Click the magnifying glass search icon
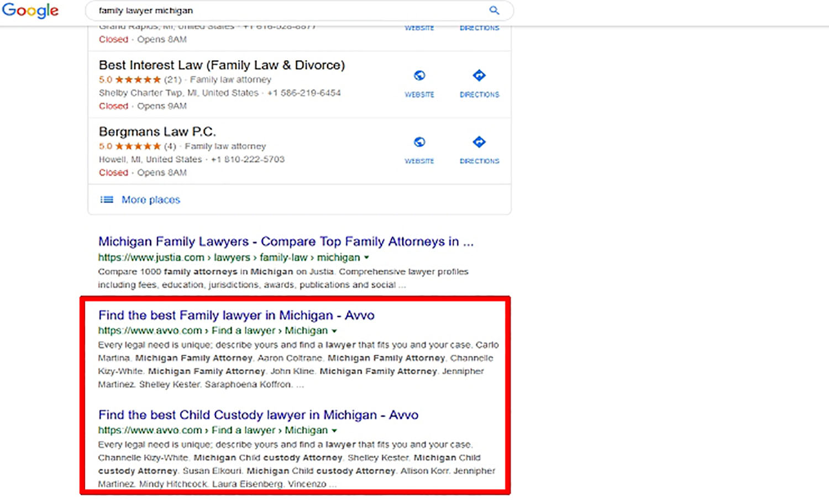The width and height of the screenshot is (829, 504). coord(494,11)
